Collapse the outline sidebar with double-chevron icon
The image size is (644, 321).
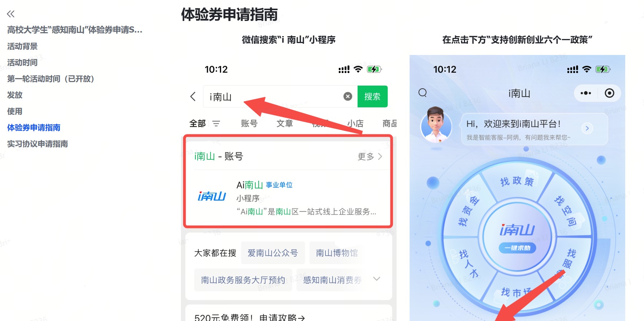(11, 14)
